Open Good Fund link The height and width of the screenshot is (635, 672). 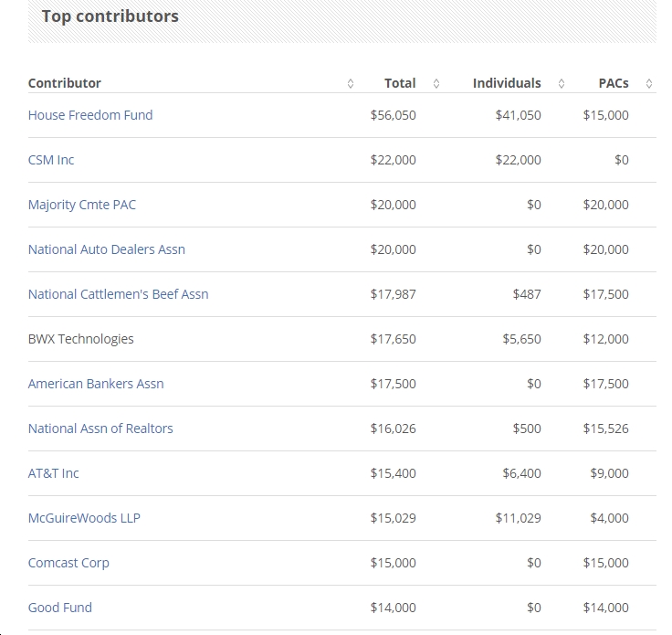60,608
